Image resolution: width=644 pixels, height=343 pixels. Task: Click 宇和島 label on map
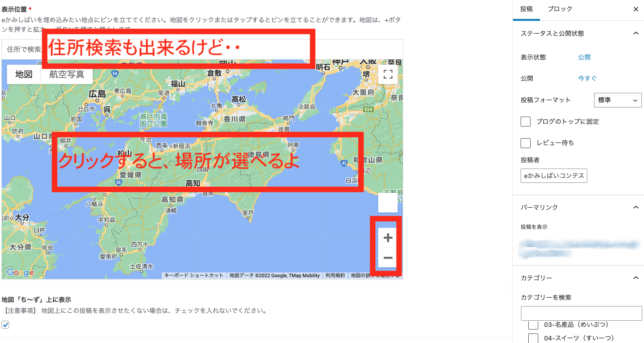point(107,220)
